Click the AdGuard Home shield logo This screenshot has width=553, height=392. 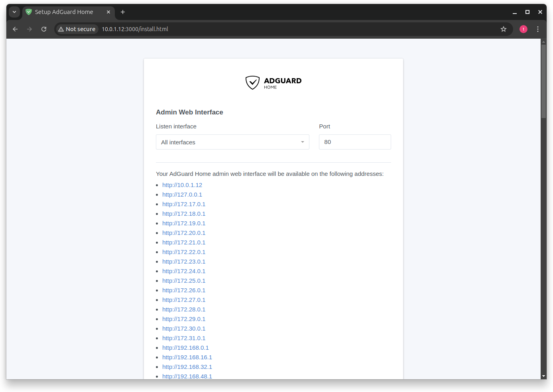point(252,83)
